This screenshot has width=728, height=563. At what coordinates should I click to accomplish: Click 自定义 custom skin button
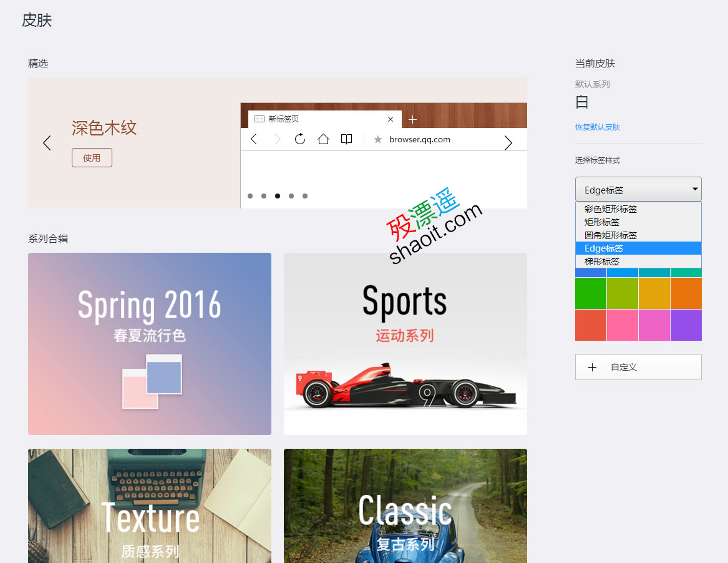tap(638, 367)
